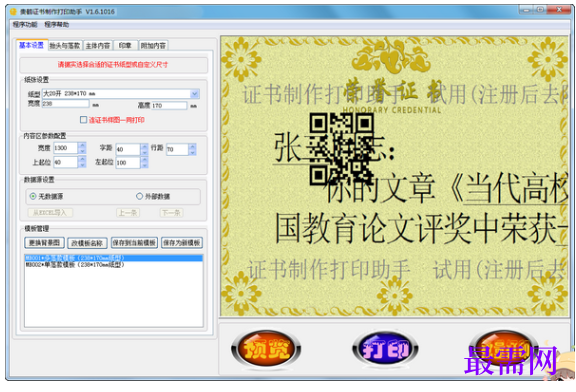The image size is (576, 392).
Task: Click the blue 打印 print button
Action: click(x=385, y=348)
